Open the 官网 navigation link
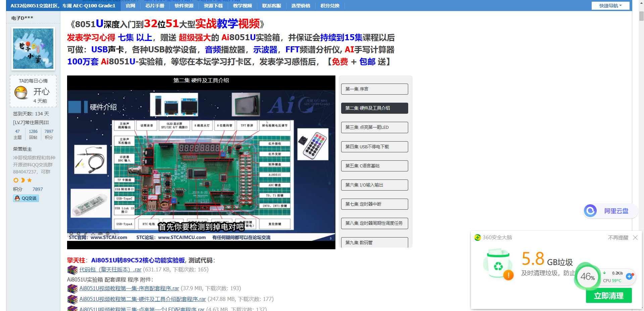The image size is (644, 311). (x=130, y=6)
